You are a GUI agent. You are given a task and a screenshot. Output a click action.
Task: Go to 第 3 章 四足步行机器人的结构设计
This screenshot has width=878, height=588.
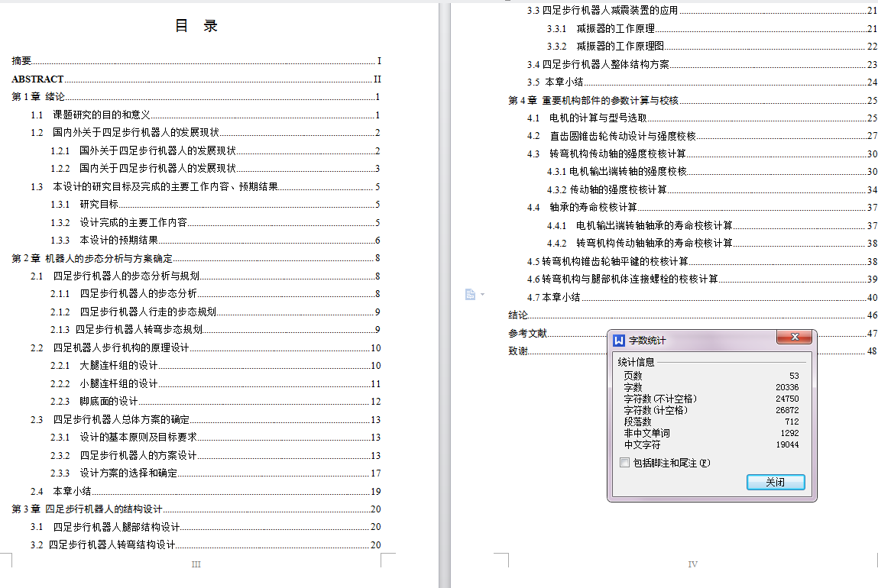point(196,509)
